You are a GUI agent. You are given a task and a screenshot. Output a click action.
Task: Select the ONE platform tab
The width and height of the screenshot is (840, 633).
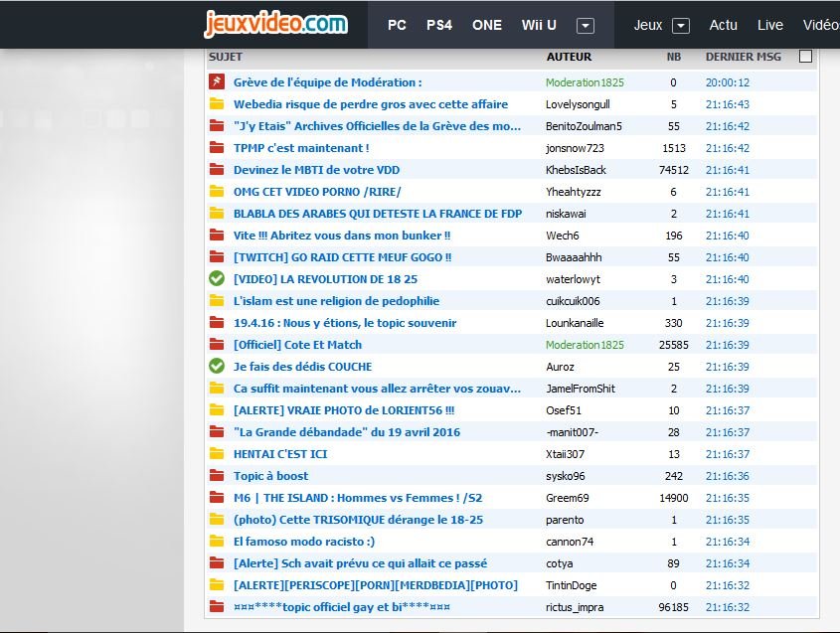coord(487,25)
